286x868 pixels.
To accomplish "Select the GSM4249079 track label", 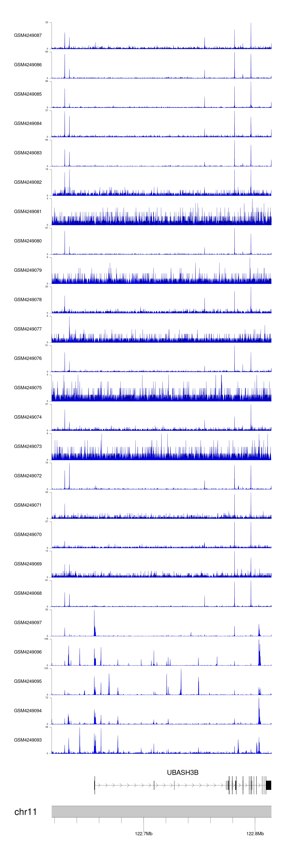I will [28, 270].
